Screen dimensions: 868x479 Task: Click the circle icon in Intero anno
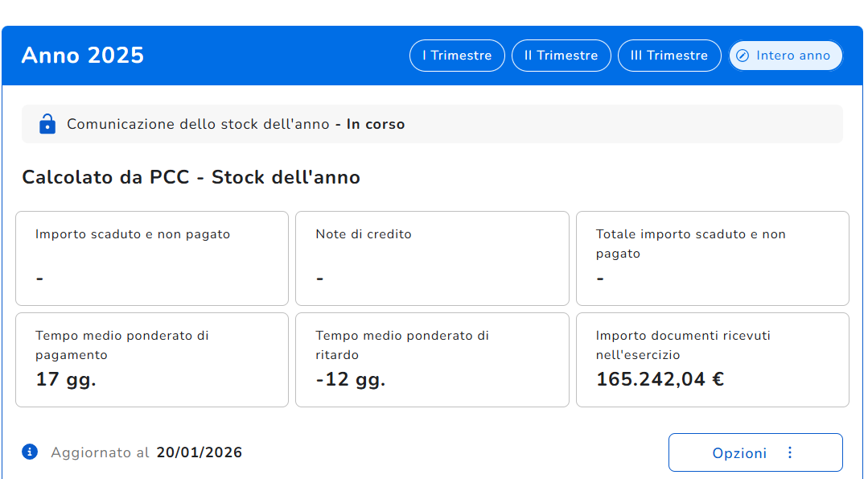pyautogui.click(x=743, y=56)
